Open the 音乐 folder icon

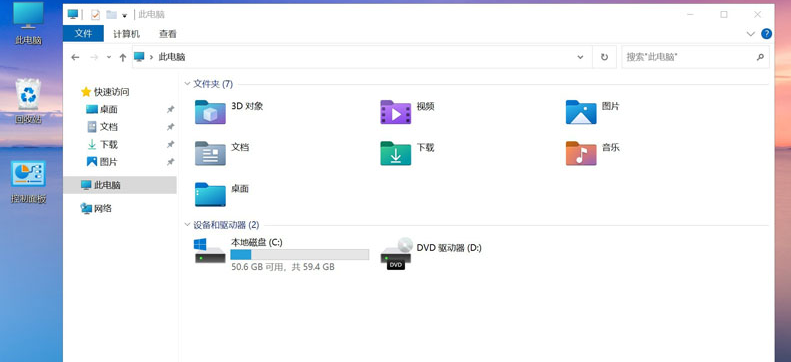[581, 153]
